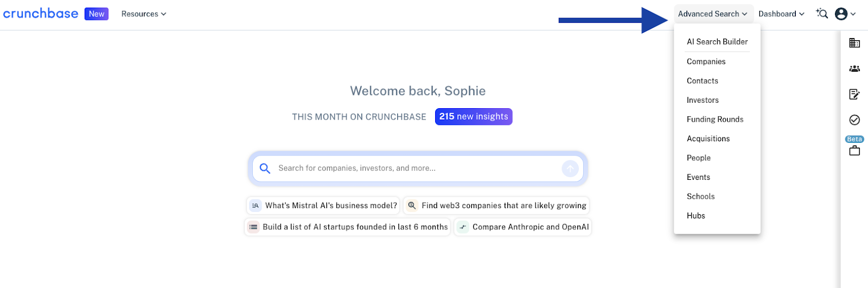The width and height of the screenshot is (868, 288).
Task: Expand the Resources dropdown
Action: pyautogui.click(x=144, y=14)
